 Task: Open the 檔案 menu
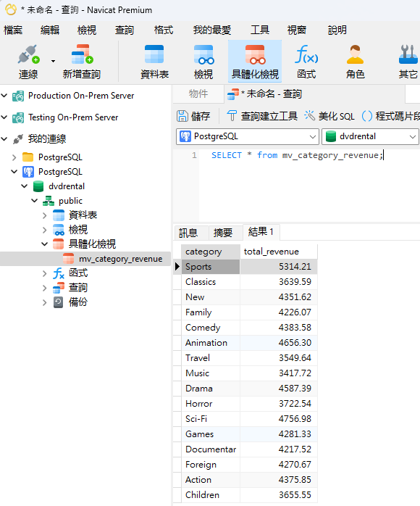[13, 30]
